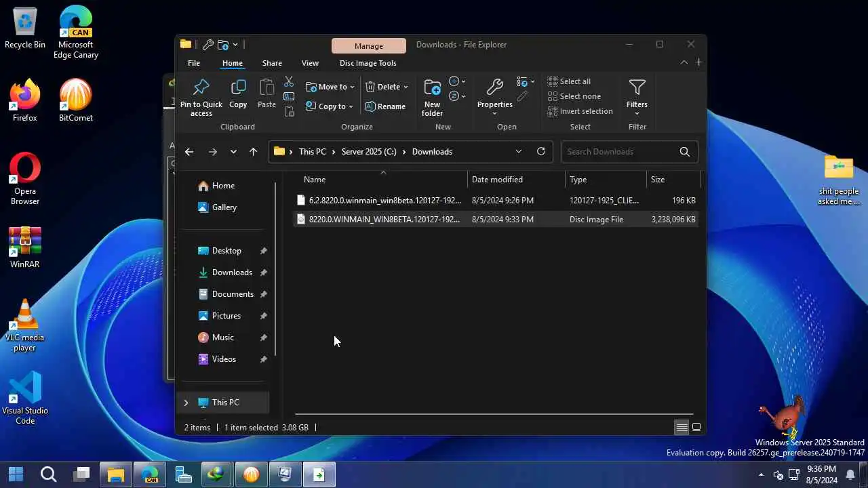
Task: Open the Properties wrench icon
Action: tap(495, 87)
